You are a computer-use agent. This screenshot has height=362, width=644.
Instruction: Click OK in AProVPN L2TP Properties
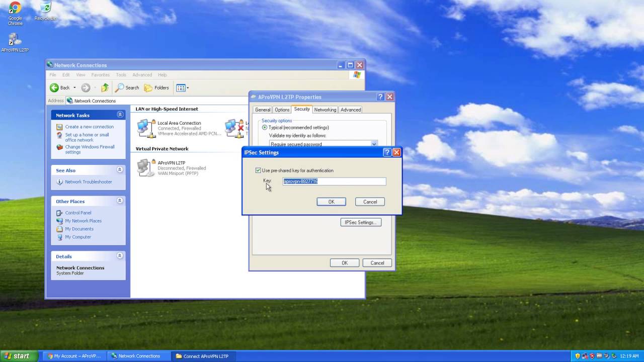point(345,263)
